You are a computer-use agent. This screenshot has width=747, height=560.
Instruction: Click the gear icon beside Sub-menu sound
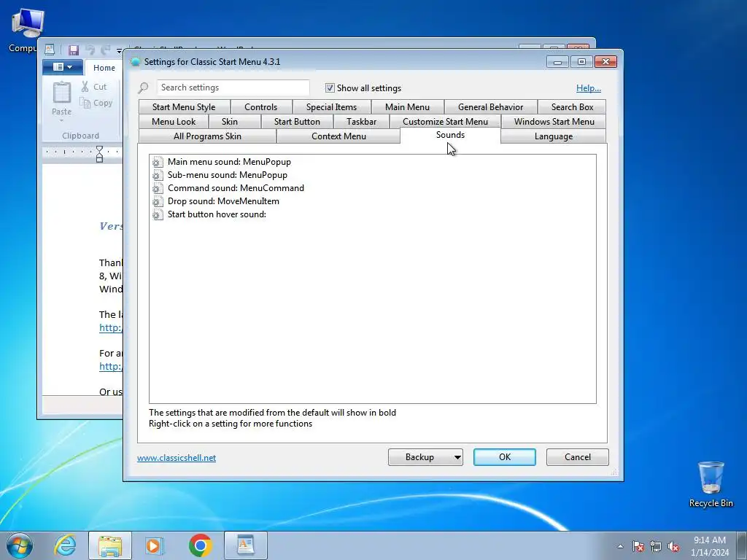pyautogui.click(x=158, y=175)
